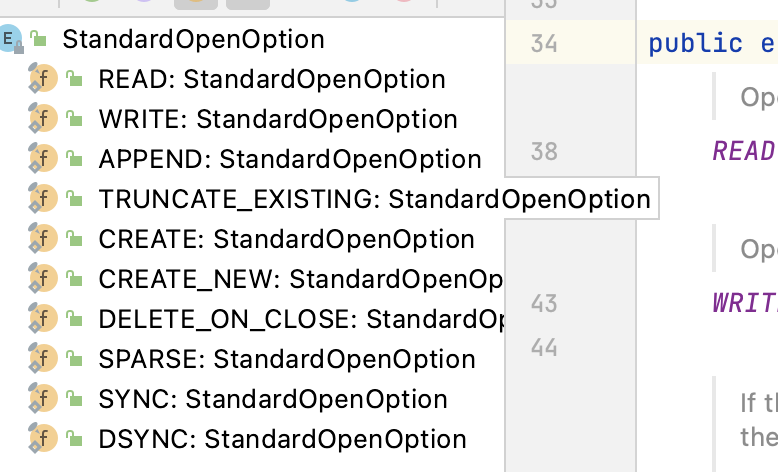Choose the DELETE_ON_CLOSE field entry
This screenshot has height=472, width=778.
(300, 319)
